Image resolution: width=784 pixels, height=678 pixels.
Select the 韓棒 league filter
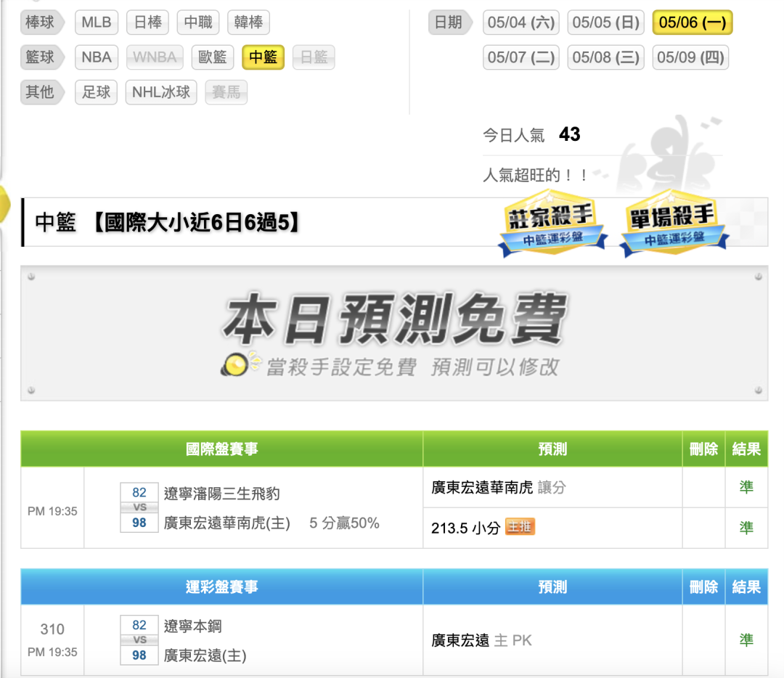coord(248,23)
